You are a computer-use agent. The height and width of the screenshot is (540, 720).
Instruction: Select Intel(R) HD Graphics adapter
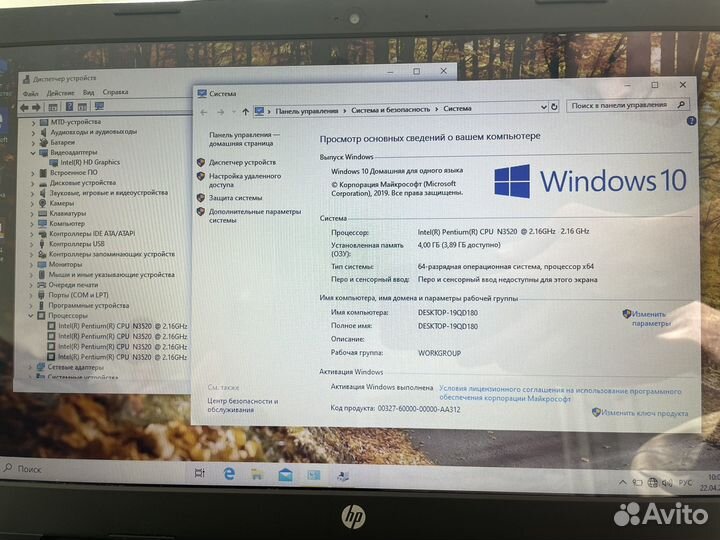coord(90,162)
